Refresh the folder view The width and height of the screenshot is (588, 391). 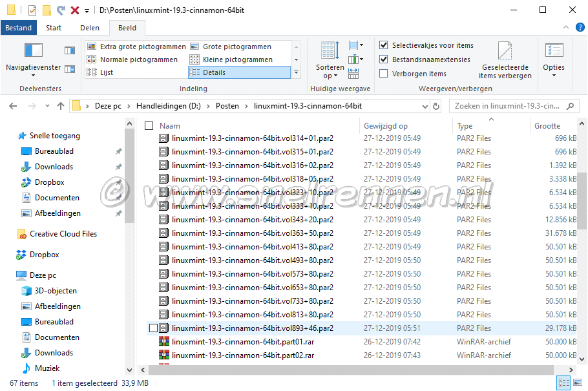tap(436, 106)
